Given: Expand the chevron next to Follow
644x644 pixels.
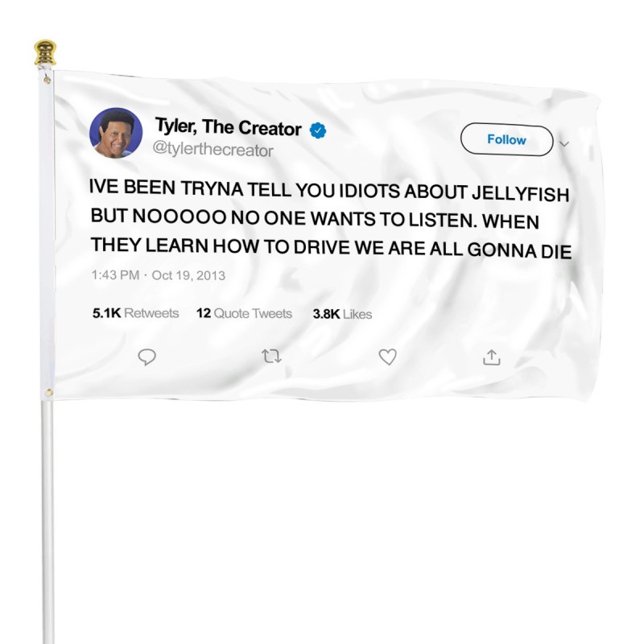Looking at the screenshot, I should (564, 144).
